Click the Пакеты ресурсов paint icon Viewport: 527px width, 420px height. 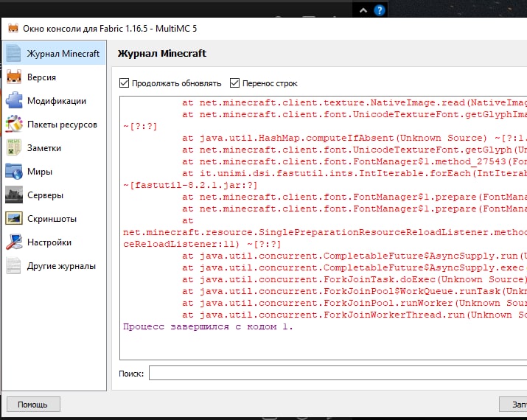[14, 124]
